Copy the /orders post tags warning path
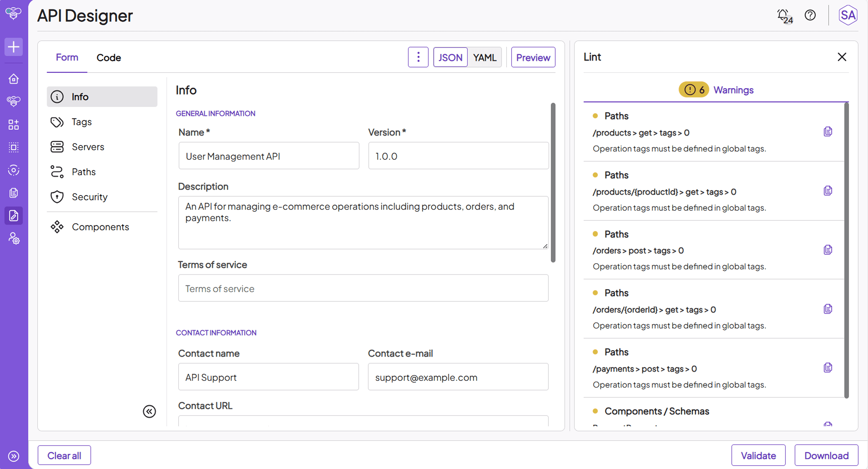Screen dimensions: 868x469 coord(828,250)
